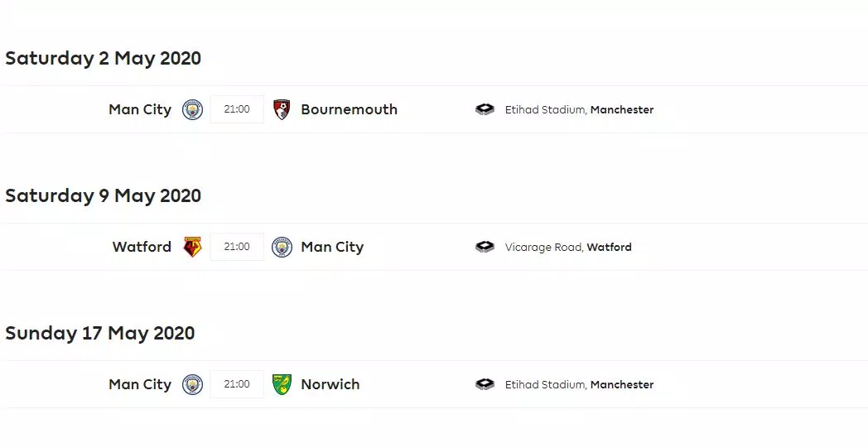Select Man City name in Watford fixture

click(x=332, y=247)
